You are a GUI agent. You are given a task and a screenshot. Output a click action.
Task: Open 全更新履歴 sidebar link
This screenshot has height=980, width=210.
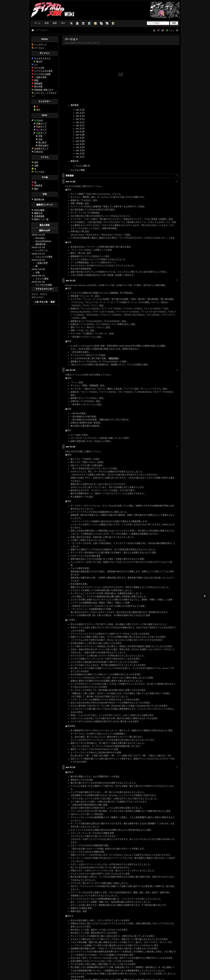pyautogui.click(x=39, y=216)
